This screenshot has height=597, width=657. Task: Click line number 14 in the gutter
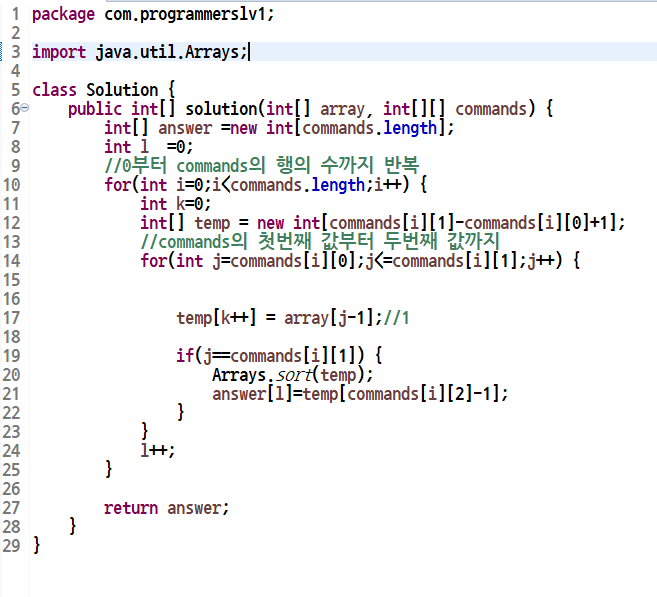(11, 261)
